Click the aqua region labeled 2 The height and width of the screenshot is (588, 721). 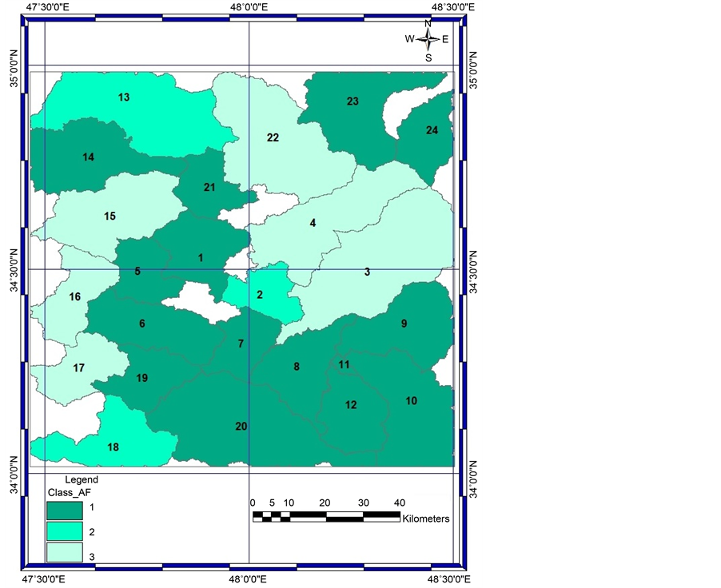point(260,294)
